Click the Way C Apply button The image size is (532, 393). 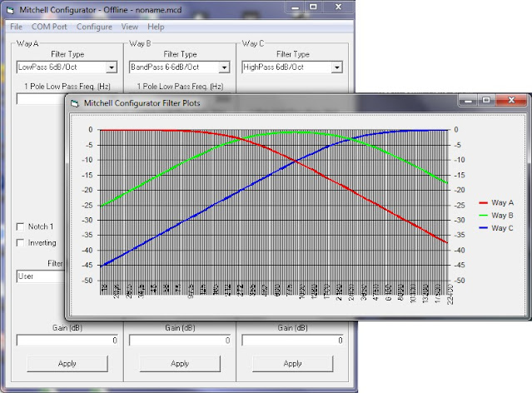pyautogui.click(x=292, y=364)
